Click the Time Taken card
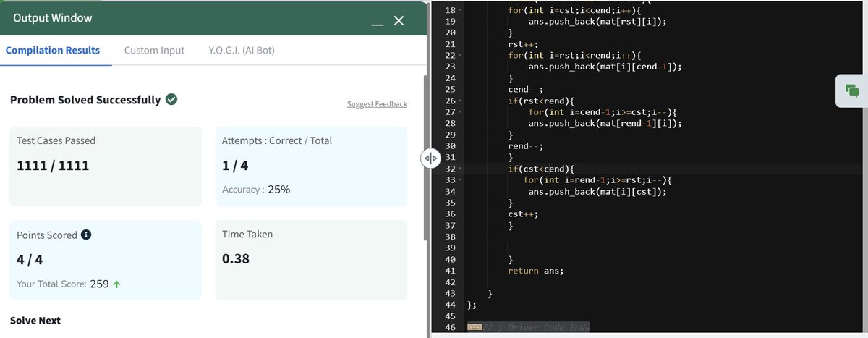The height and width of the screenshot is (338, 868). point(311,260)
